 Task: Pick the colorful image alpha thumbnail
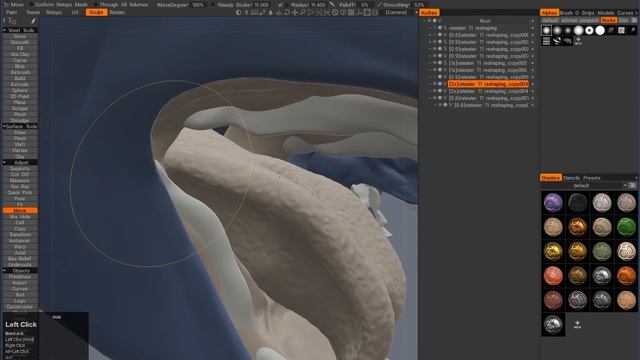[621, 30]
